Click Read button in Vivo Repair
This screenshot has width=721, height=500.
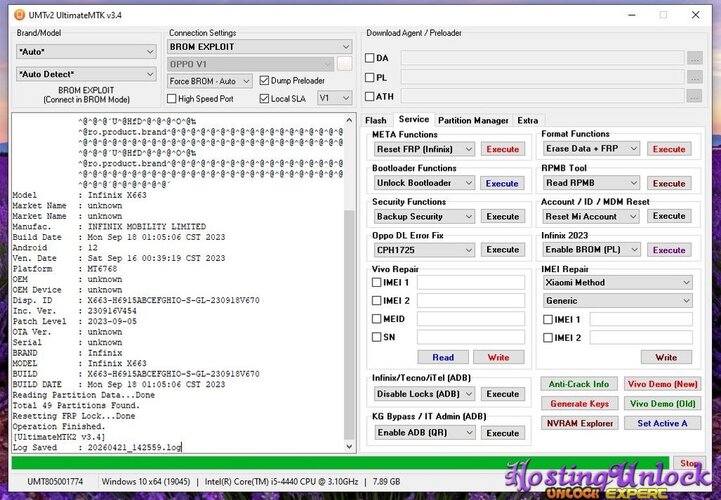click(443, 357)
